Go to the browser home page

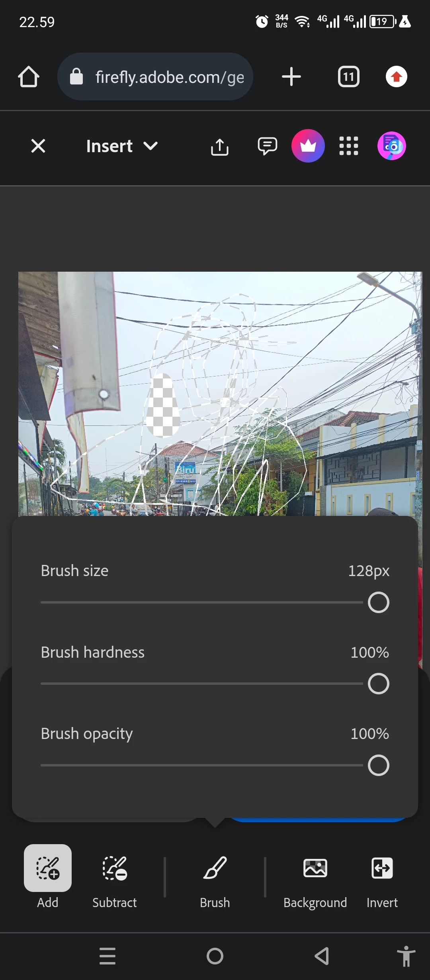[29, 76]
